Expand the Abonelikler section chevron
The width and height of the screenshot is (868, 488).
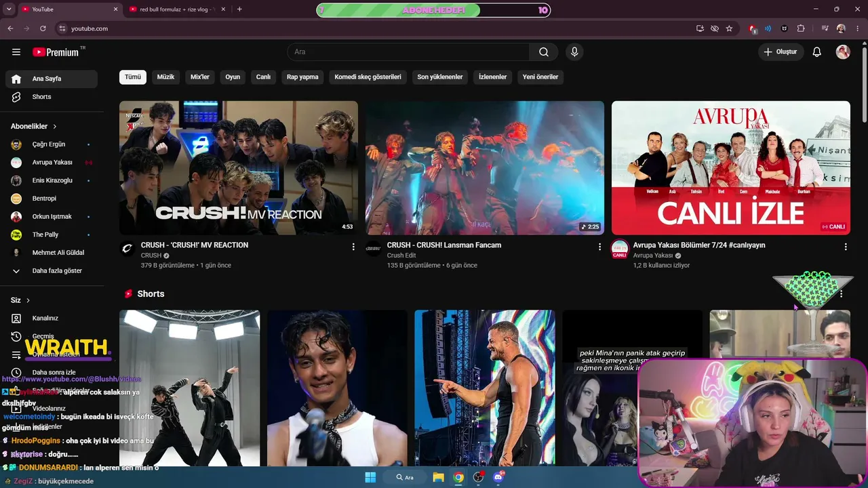point(55,127)
